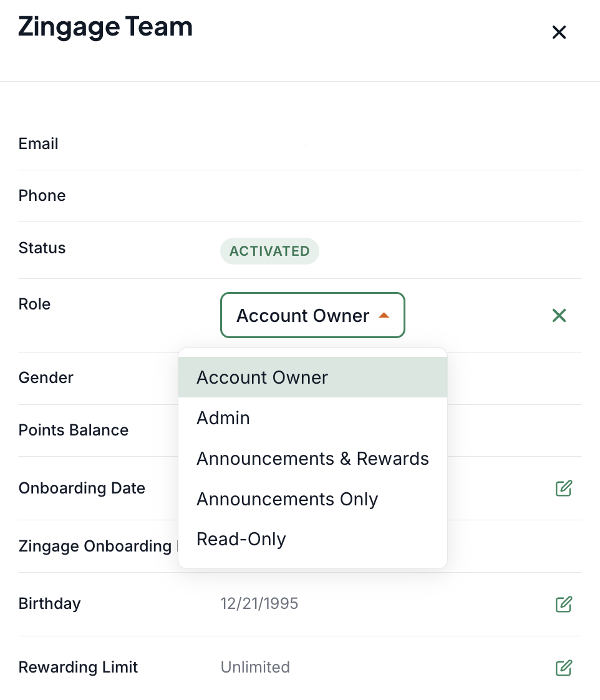The width and height of the screenshot is (600, 700).
Task: Select Announcements Only role
Action: [312, 498]
